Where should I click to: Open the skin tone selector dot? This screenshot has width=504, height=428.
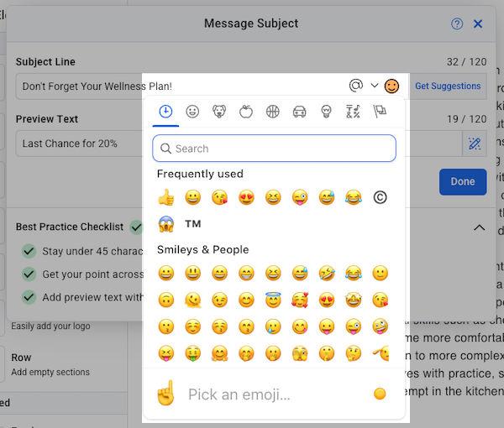coord(380,394)
